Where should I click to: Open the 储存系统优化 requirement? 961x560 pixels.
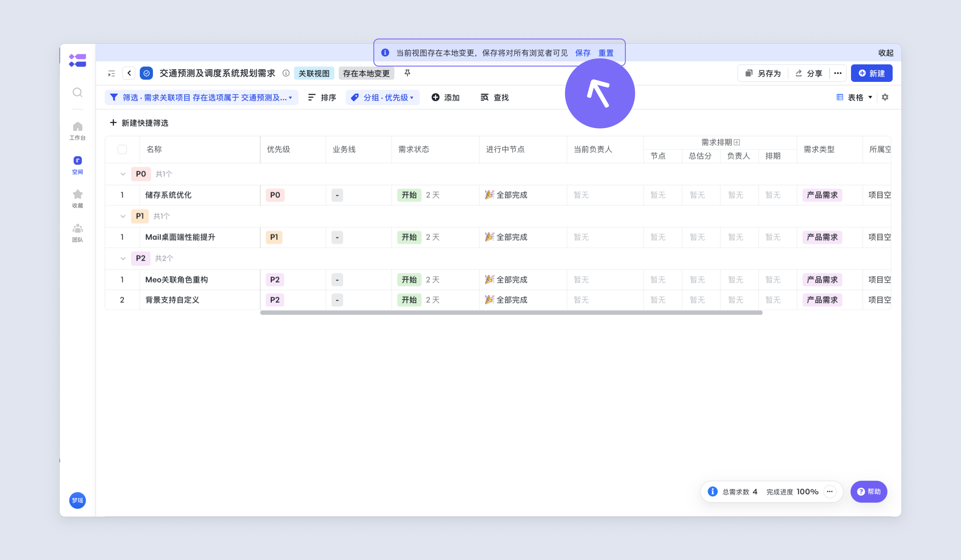coord(168,195)
